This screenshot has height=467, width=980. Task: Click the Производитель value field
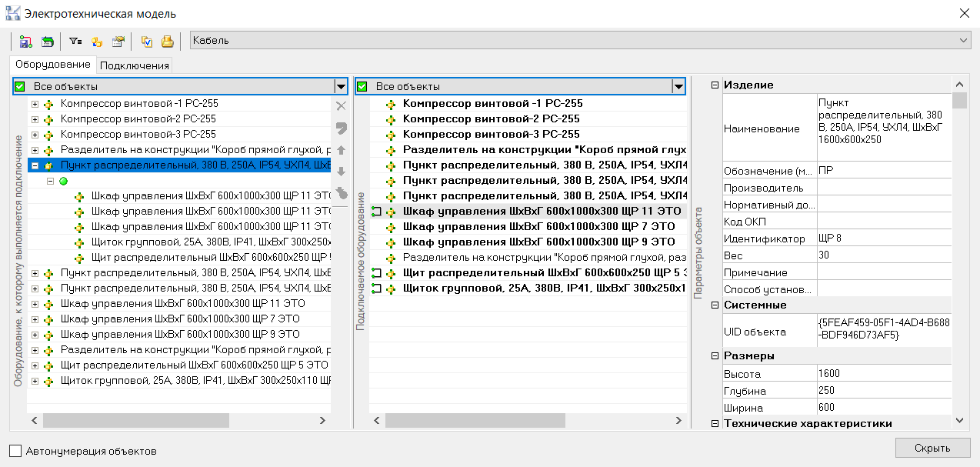pos(884,188)
